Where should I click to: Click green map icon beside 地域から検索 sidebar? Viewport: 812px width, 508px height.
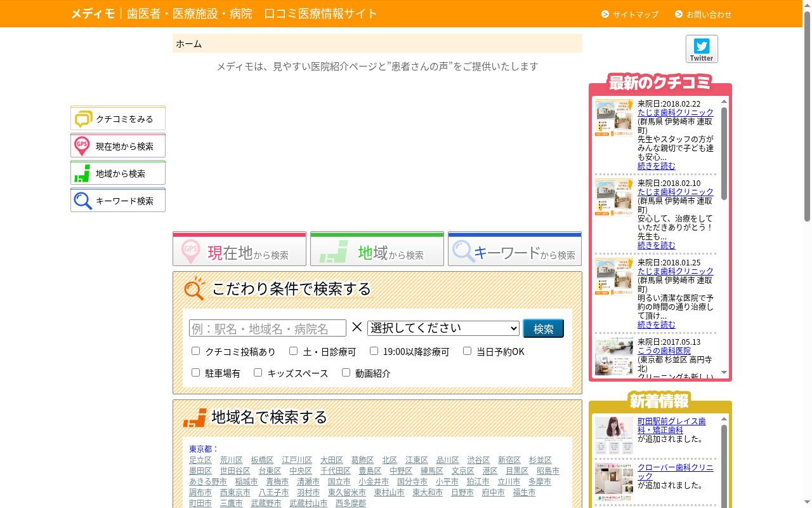[82, 173]
